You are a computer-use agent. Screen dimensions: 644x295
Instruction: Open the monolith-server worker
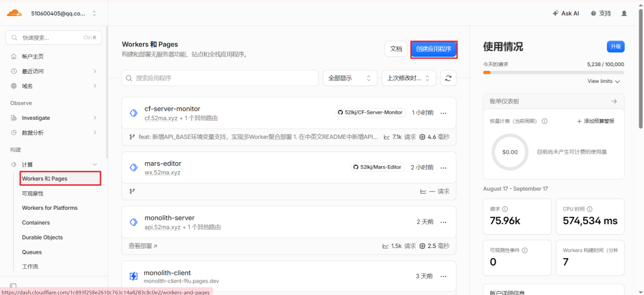169,218
